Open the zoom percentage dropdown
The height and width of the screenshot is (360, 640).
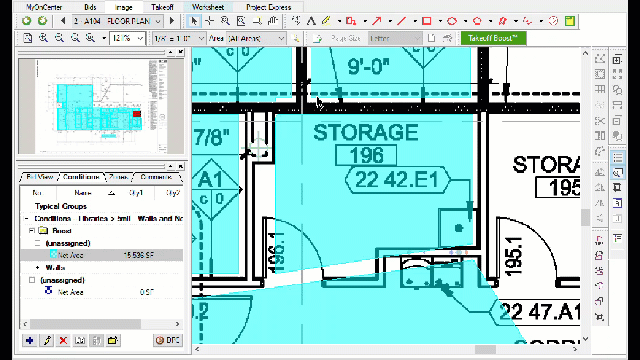click(x=140, y=38)
